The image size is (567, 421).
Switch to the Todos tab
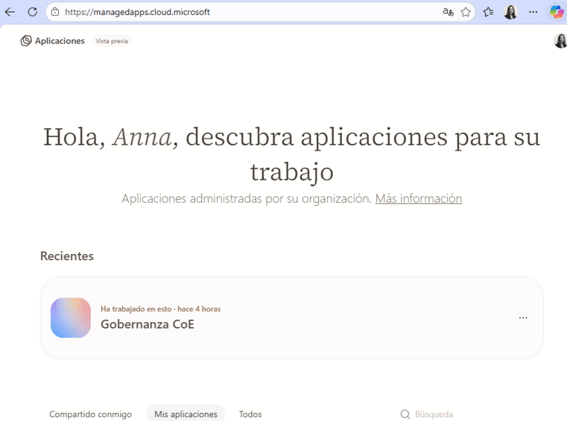[x=250, y=414]
